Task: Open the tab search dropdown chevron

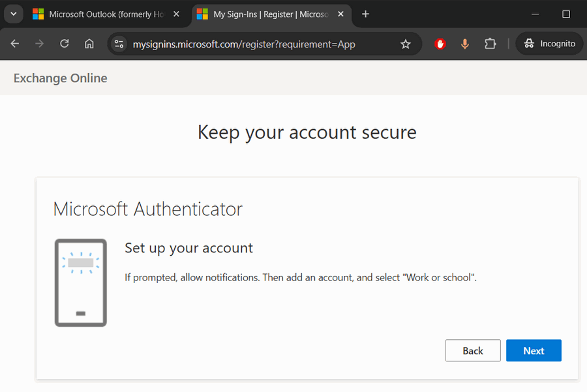Action: coord(13,14)
